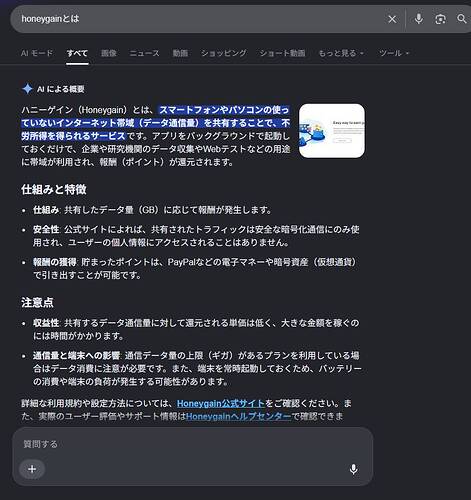Click the 通信量と端末への影響 bullet label
The height and width of the screenshot is (500, 471).
pyautogui.click(x=76, y=355)
